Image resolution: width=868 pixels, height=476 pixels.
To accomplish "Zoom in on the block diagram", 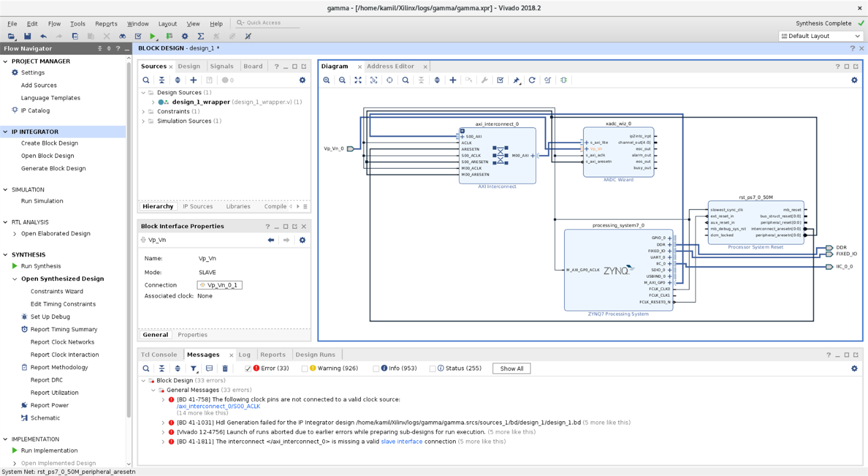I will click(326, 80).
